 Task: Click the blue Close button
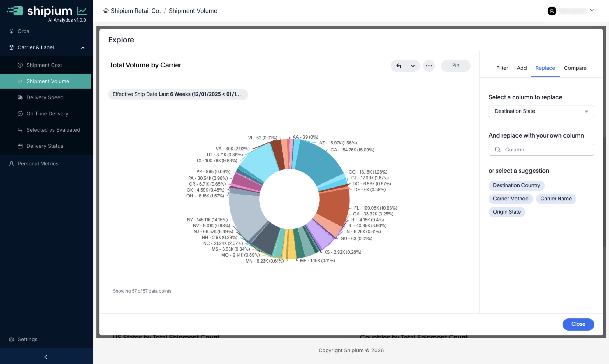(x=578, y=324)
